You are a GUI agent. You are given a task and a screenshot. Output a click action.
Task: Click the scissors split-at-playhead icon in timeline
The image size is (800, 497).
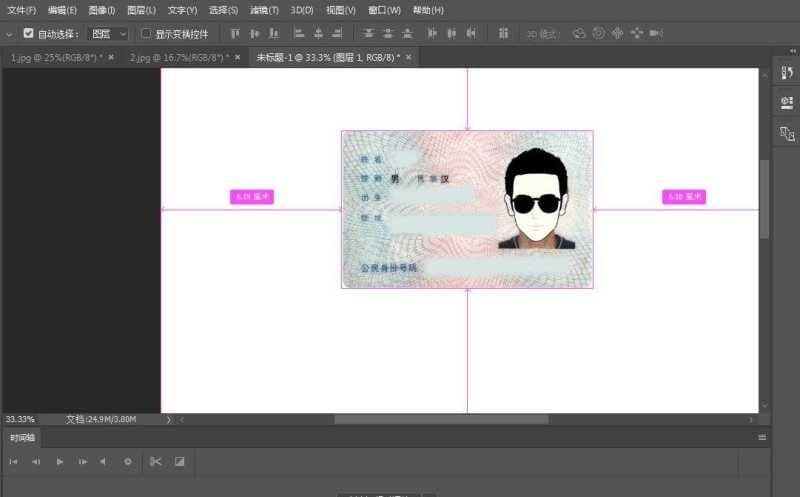click(x=155, y=461)
